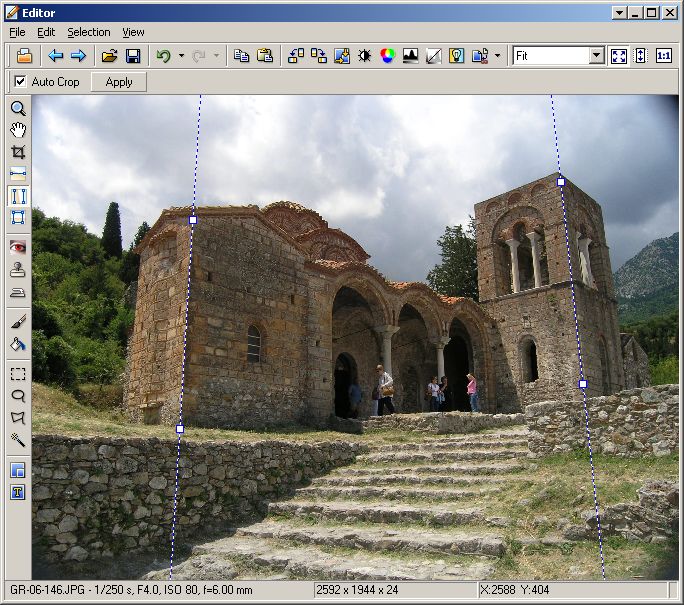Choose the Magic Wand selection tool
Viewport: 684px width, 605px height.
pos(18,439)
